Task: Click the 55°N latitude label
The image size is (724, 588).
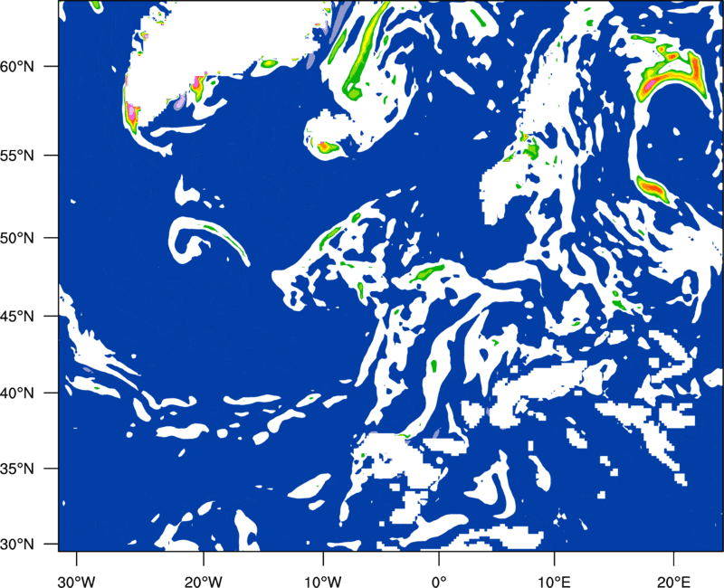Action: pos(17,155)
